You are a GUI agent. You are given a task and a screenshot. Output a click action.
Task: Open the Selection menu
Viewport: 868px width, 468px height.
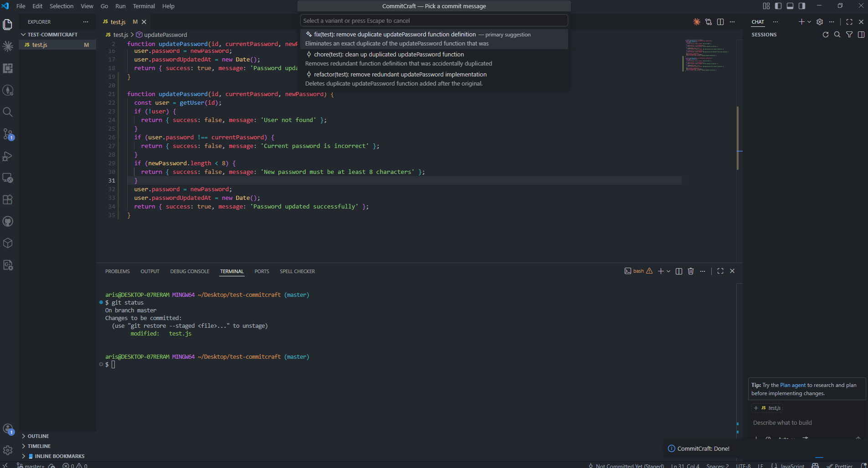62,6
